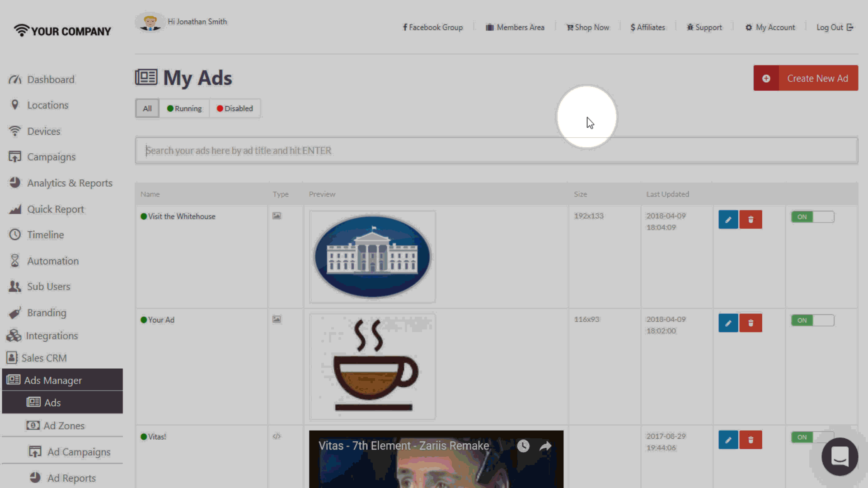The height and width of the screenshot is (488, 868).
Task: Click the Visit the Whitehouse ad name
Action: 182,216
